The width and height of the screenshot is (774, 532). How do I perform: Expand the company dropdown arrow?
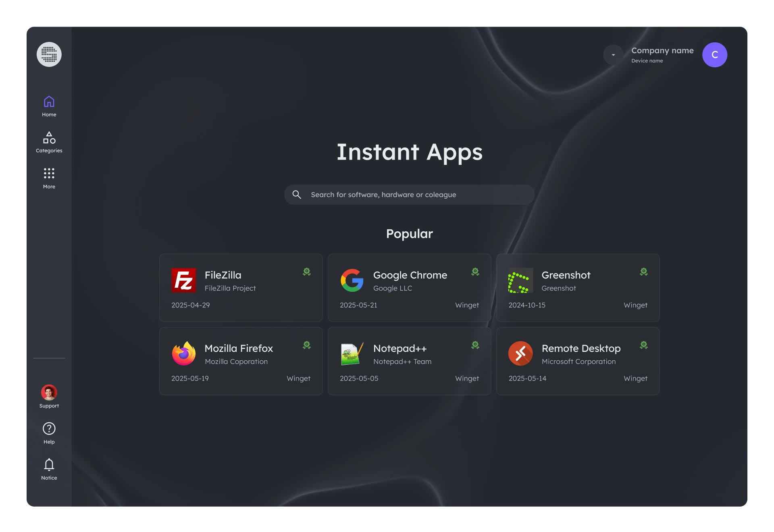pyautogui.click(x=613, y=55)
